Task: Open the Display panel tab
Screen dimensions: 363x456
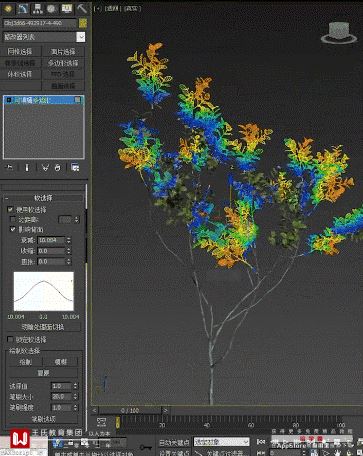Action: (x=66, y=8)
